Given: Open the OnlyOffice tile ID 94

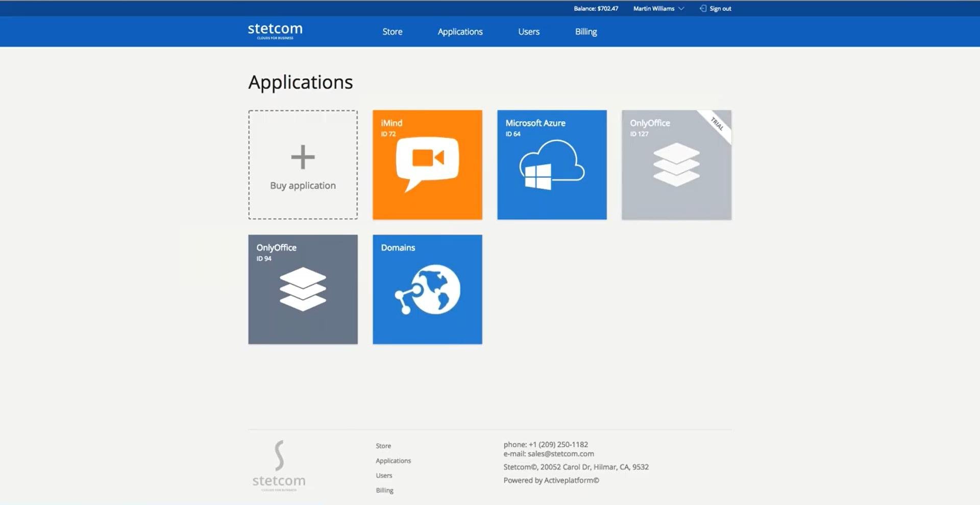Looking at the screenshot, I should (x=303, y=290).
